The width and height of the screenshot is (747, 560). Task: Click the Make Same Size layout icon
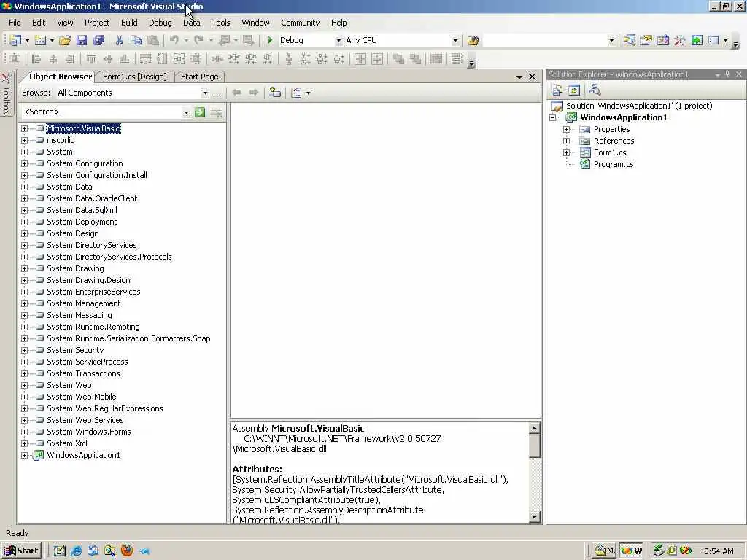click(179, 59)
